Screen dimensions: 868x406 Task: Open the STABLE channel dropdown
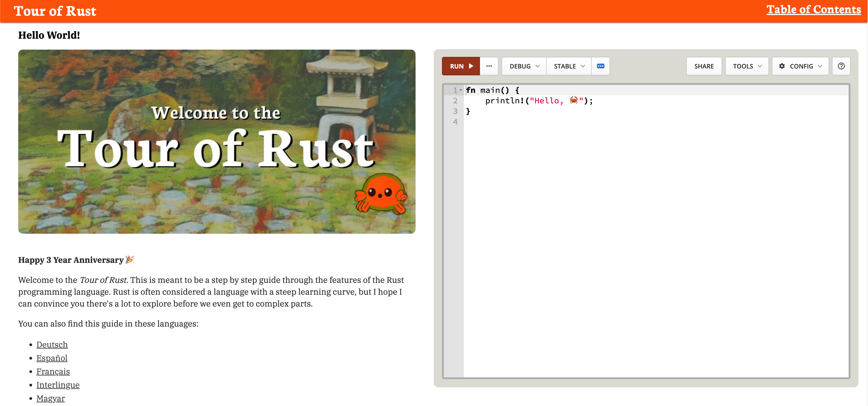tap(569, 66)
